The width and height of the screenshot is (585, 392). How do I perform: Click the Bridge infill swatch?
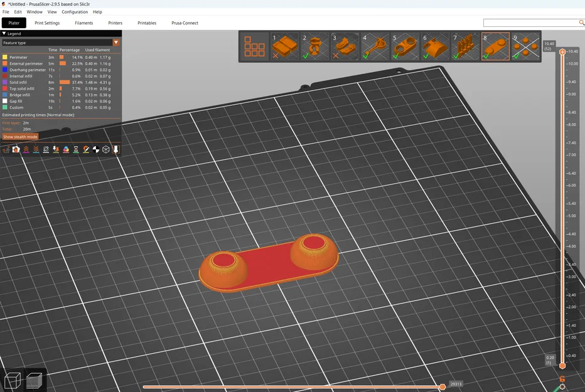[x=5, y=95]
